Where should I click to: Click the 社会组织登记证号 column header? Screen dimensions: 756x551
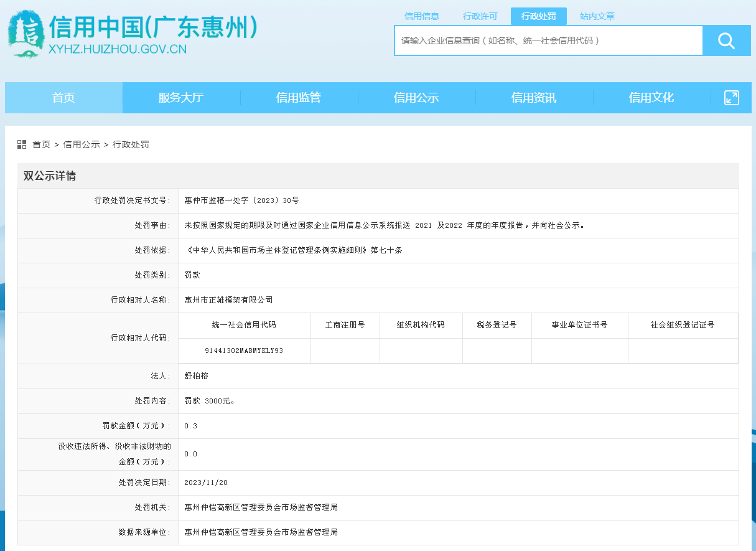[683, 325]
